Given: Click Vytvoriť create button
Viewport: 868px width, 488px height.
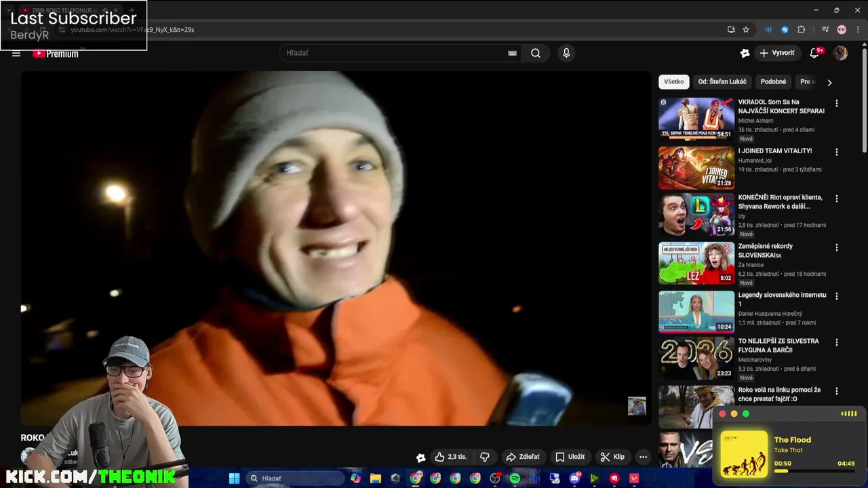Looking at the screenshot, I should pos(777,53).
